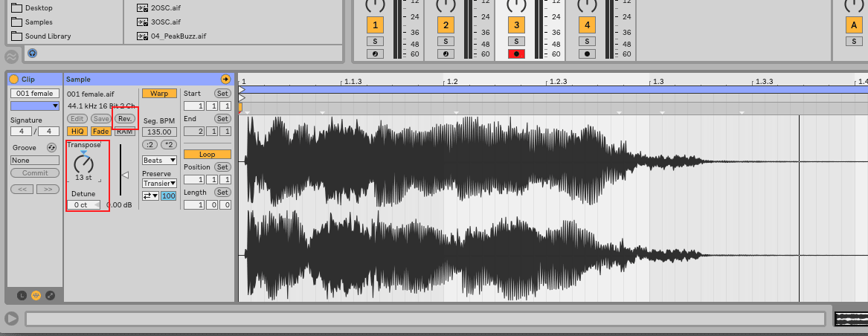This screenshot has width=868, height=336.
Task: Click the clip activator circle beside Clip
Action: tap(13, 79)
